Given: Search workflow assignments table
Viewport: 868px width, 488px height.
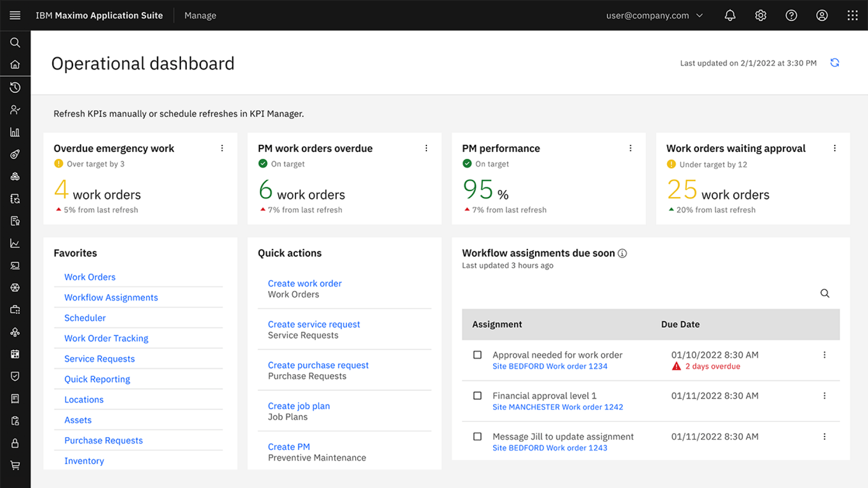Looking at the screenshot, I should click(x=825, y=293).
